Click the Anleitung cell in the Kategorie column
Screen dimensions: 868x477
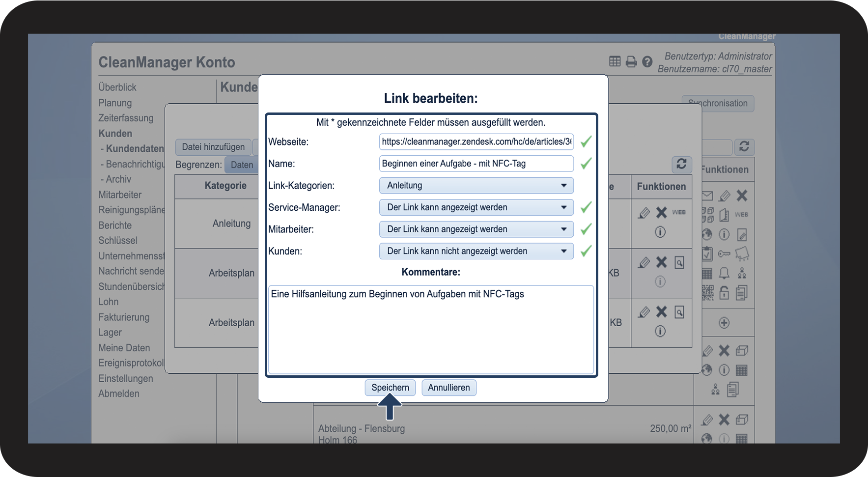(x=231, y=224)
